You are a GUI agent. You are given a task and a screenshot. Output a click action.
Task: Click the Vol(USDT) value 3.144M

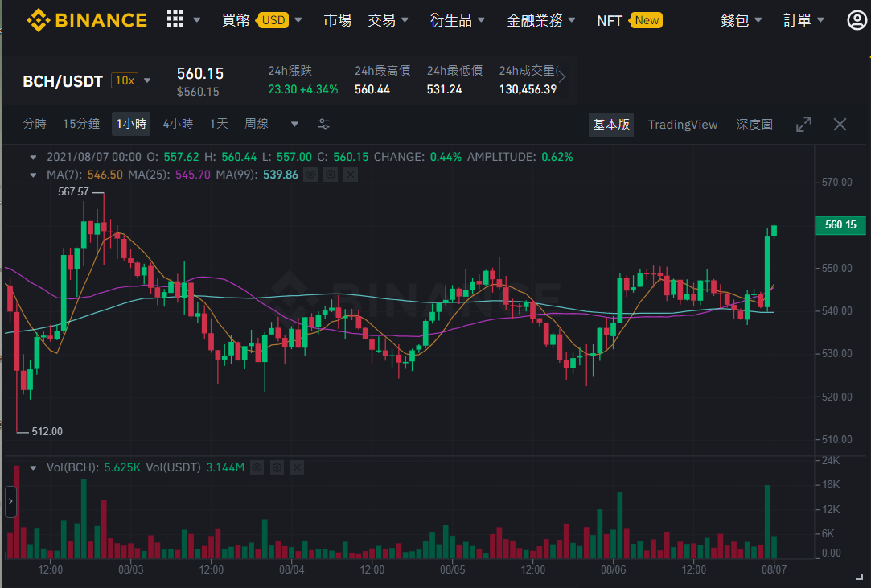(x=225, y=468)
